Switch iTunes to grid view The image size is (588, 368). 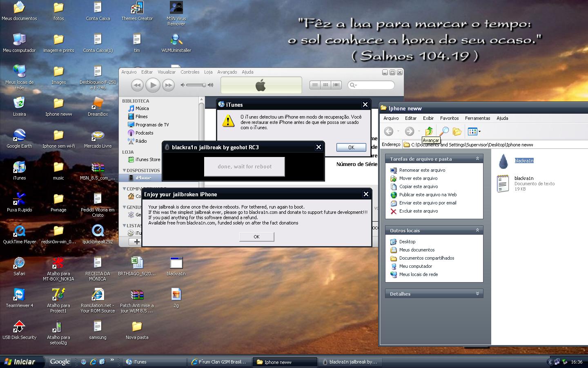pos(325,85)
